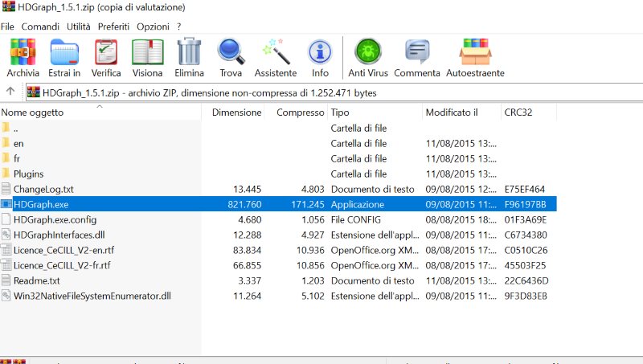Click the Autoestraente box icon
Image resolution: width=643 pixels, height=364 pixels.
pos(475,51)
